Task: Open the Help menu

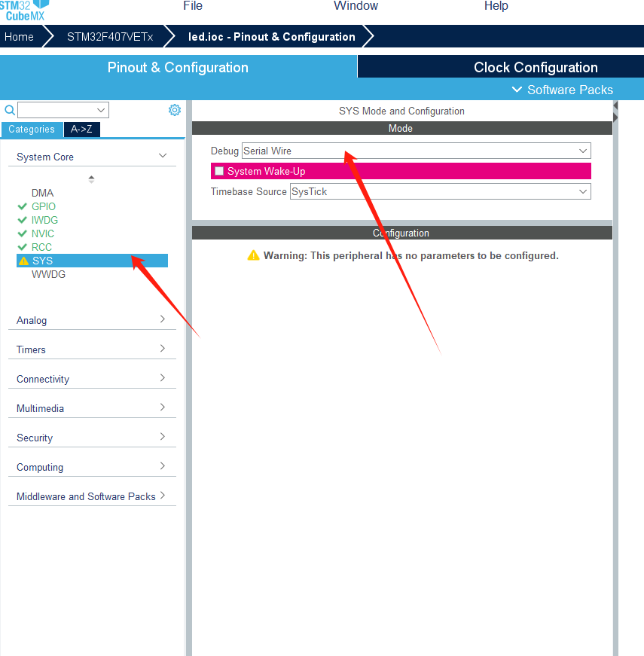Action: point(496,6)
